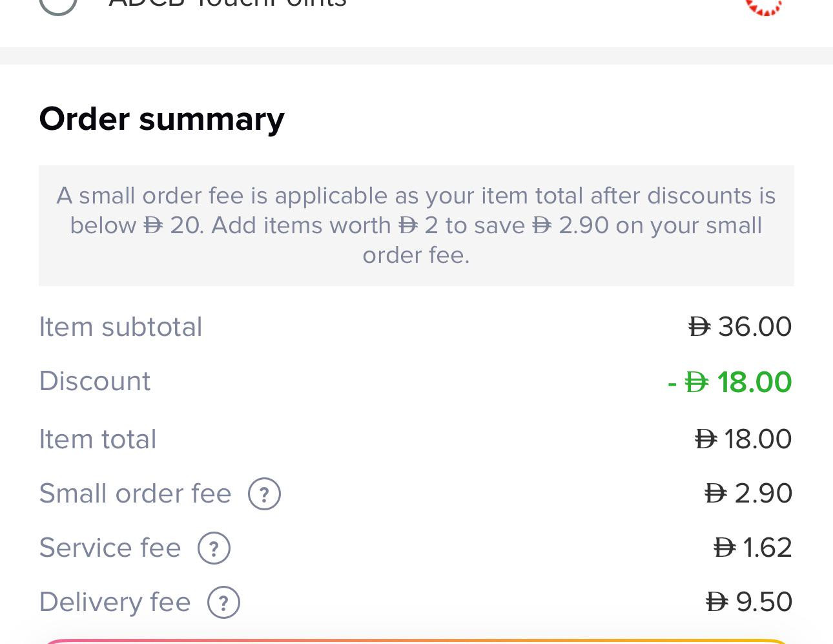Click the Item total label
Viewport: 833px width, 644px height.
(98, 439)
